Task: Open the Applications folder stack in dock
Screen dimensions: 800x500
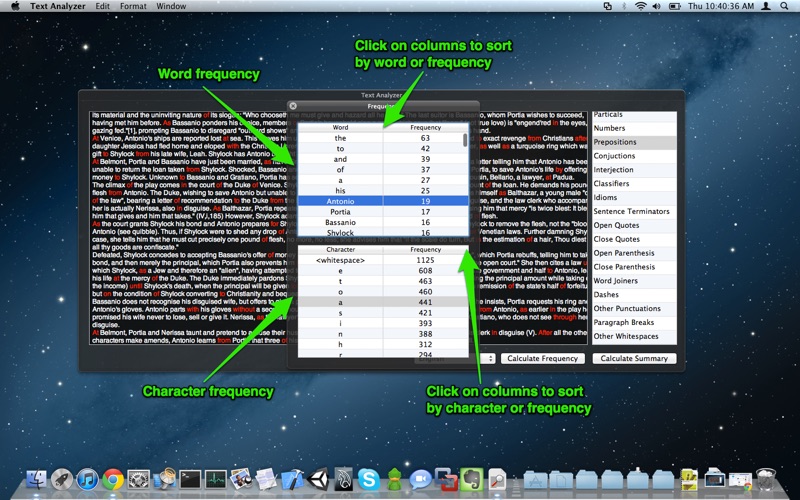Action: click(535, 480)
